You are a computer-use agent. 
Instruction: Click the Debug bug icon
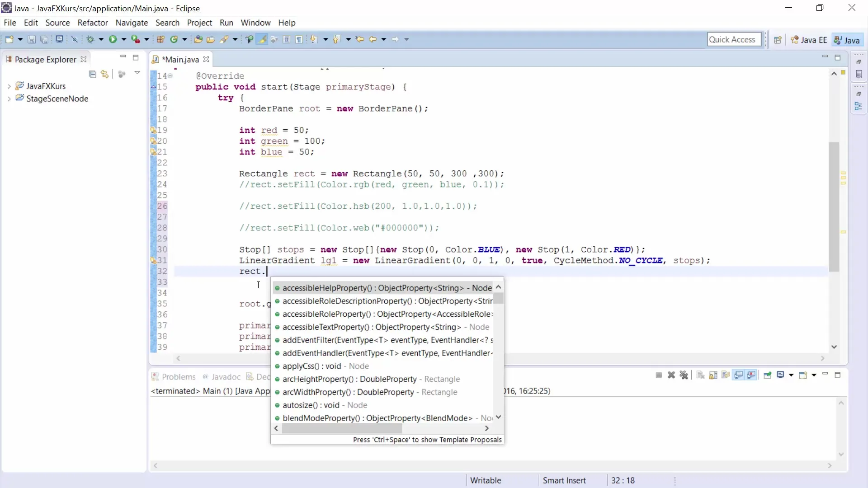(x=90, y=39)
